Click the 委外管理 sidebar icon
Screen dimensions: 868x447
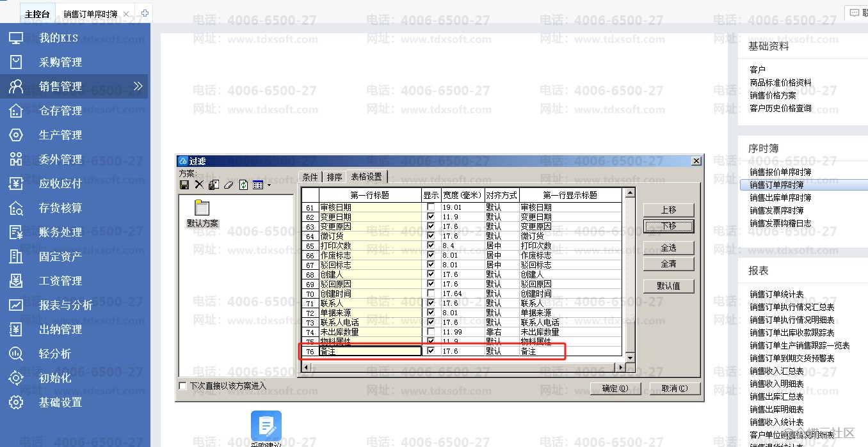[x=16, y=159]
